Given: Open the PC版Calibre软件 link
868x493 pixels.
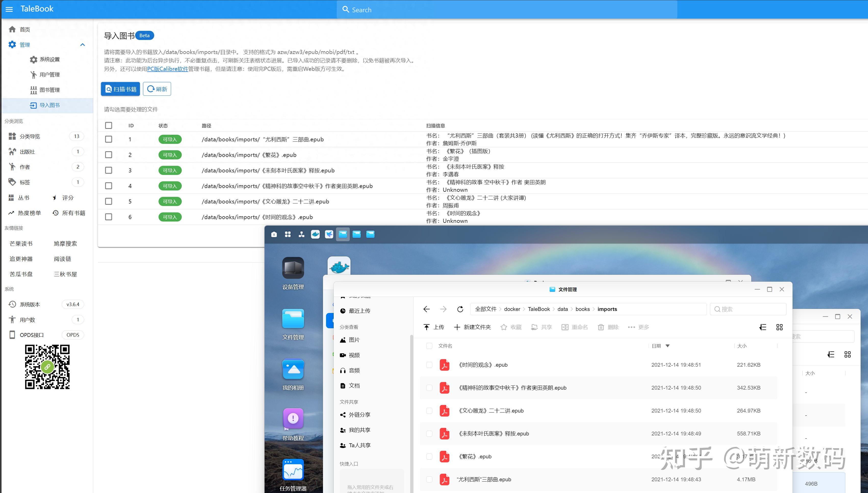Looking at the screenshot, I should [x=168, y=69].
